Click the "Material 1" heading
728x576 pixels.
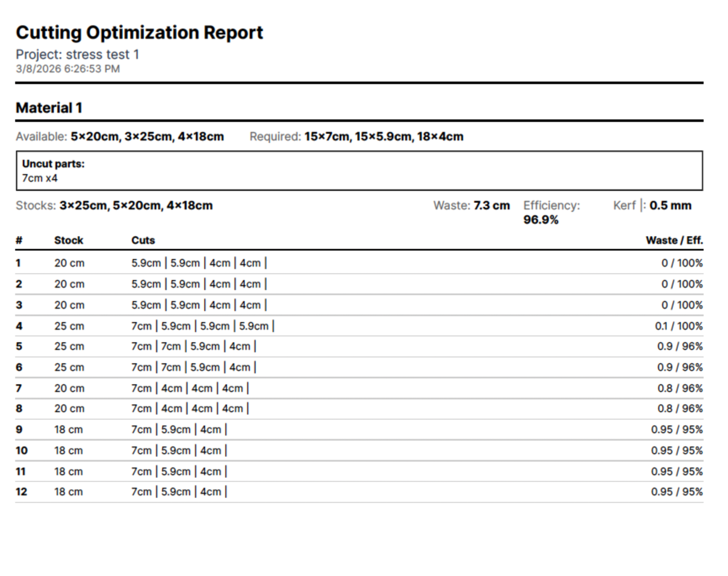coord(49,108)
